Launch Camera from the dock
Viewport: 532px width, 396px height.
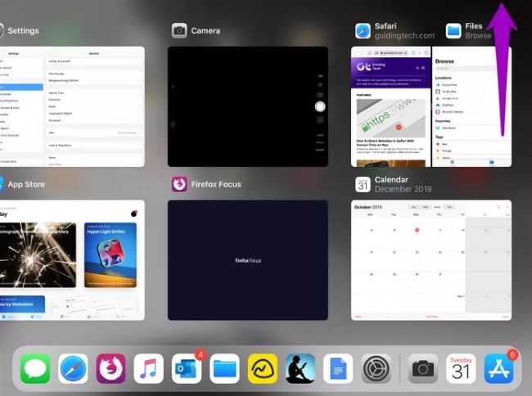point(423,368)
